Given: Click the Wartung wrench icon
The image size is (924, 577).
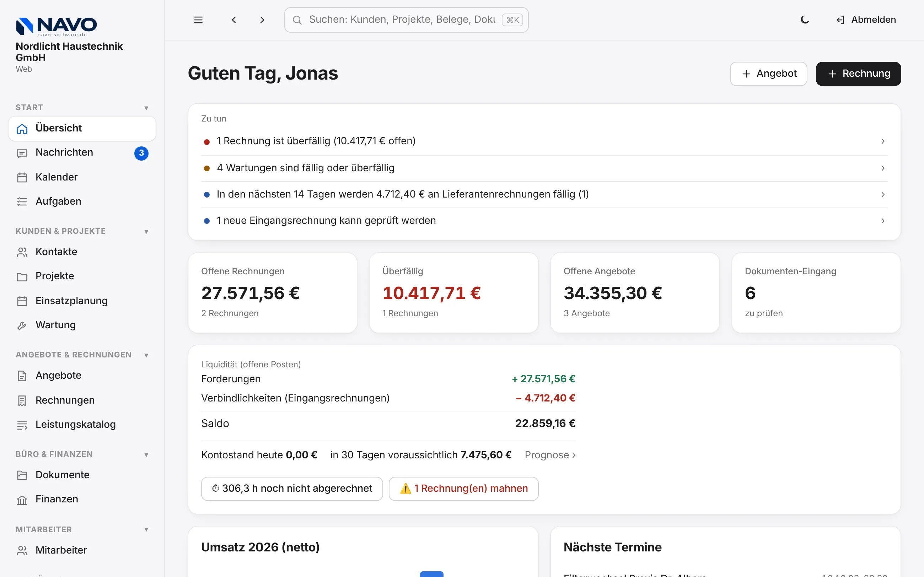Looking at the screenshot, I should (x=22, y=325).
